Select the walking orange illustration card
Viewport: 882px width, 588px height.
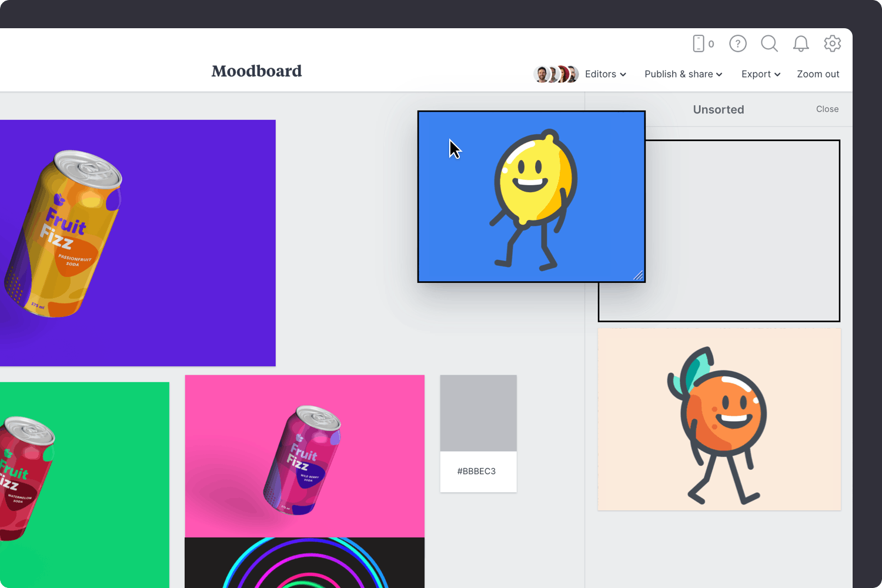tap(719, 419)
